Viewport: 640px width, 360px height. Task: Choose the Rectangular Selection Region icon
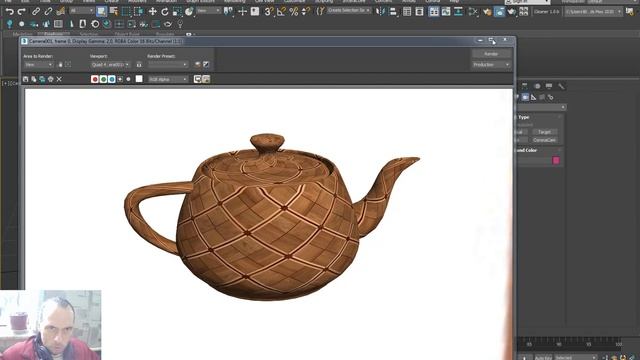(x=126, y=11)
